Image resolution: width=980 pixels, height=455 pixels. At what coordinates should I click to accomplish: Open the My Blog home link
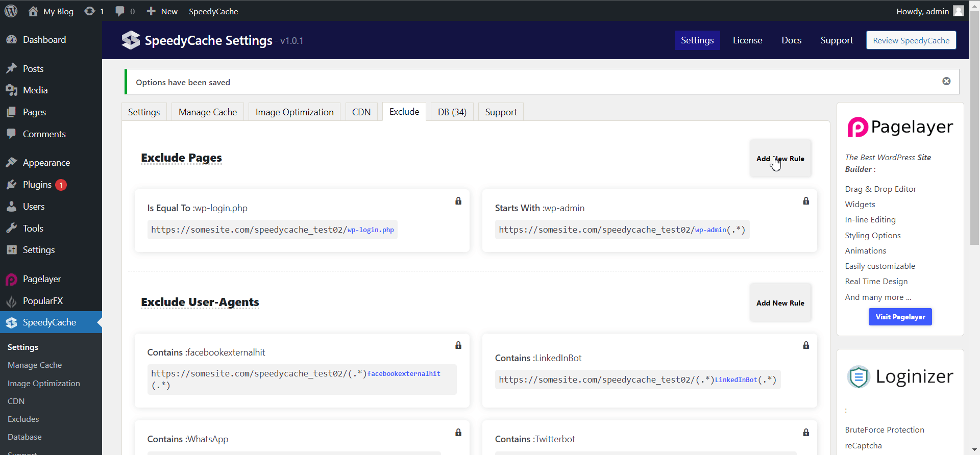tap(51, 11)
